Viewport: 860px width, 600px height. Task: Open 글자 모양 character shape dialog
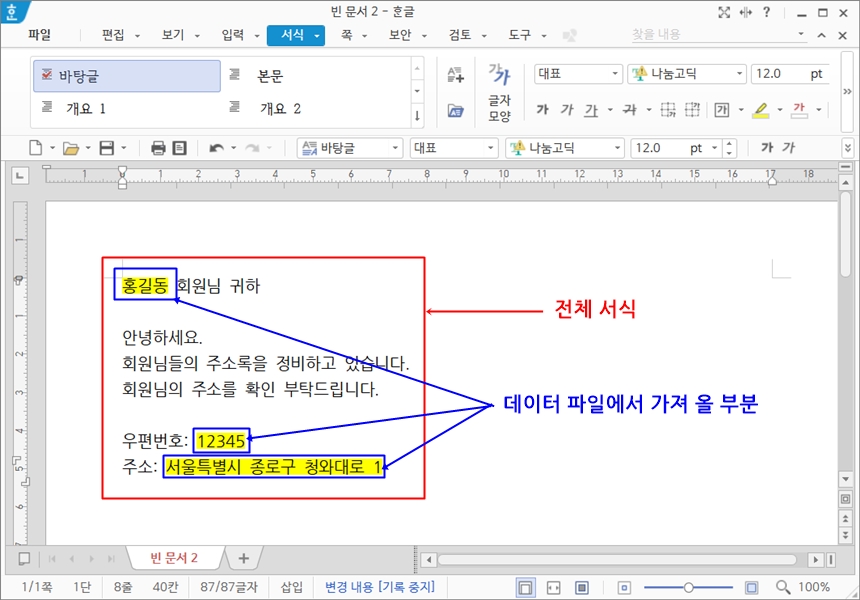point(499,92)
